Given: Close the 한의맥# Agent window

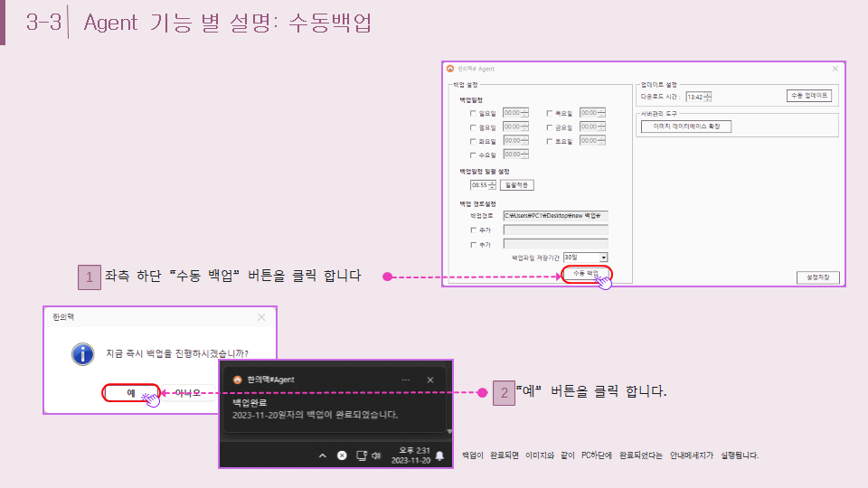Looking at the screenshot, I should tap(835, 69).
